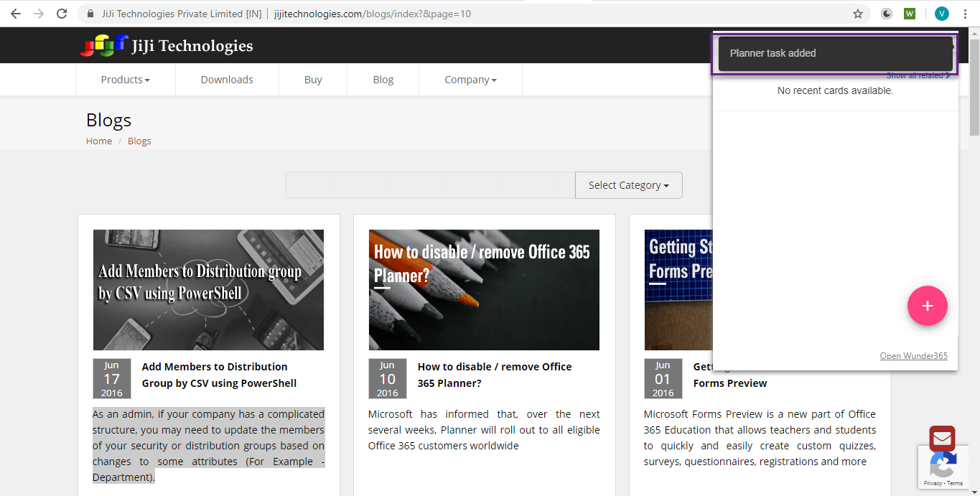Open the Select Category dropdown
980x496 pixels.
(x=628, y=185)
